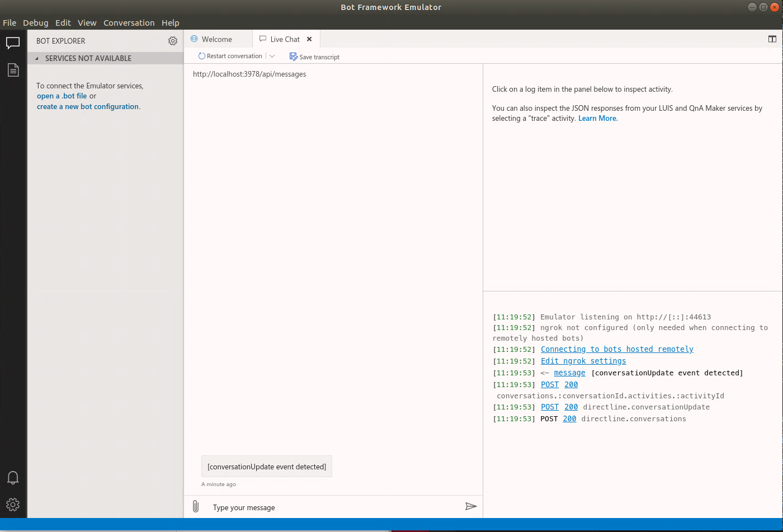Click 200 link for directline.conversationUpdate
The width and height of the screenshot is (783, 532).
click(571, 407)
